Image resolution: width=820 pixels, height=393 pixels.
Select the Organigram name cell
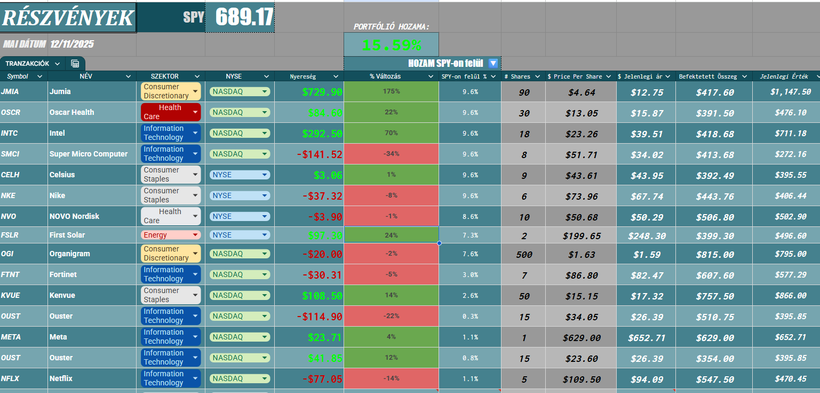point(92,253)
